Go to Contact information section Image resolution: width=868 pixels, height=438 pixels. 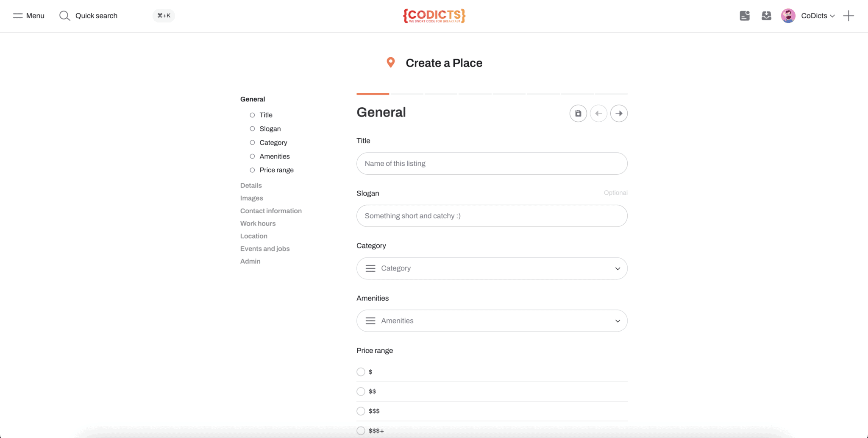click(x=271, y=211)
